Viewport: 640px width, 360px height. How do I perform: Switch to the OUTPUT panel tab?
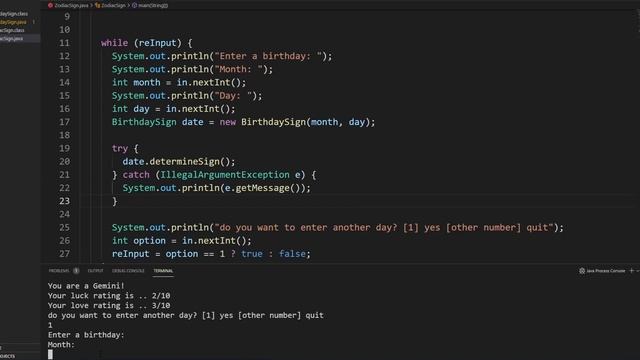click(95, 271)
